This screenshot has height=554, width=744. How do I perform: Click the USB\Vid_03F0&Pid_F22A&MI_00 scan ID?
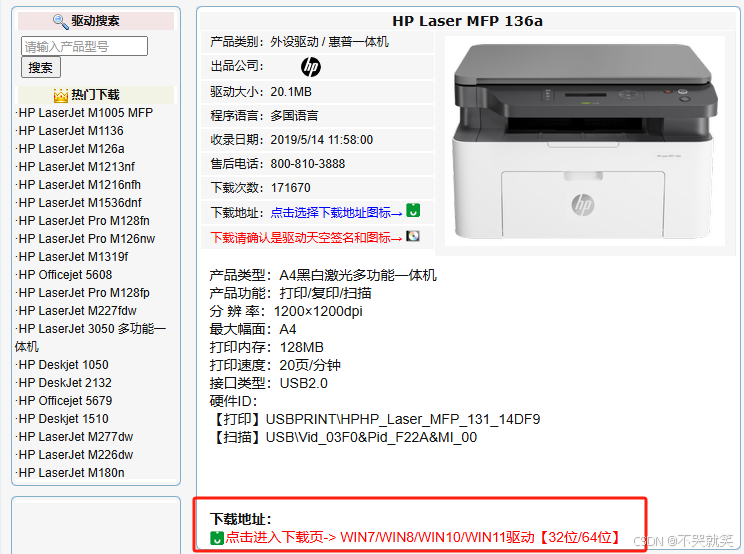coord(371,438)
